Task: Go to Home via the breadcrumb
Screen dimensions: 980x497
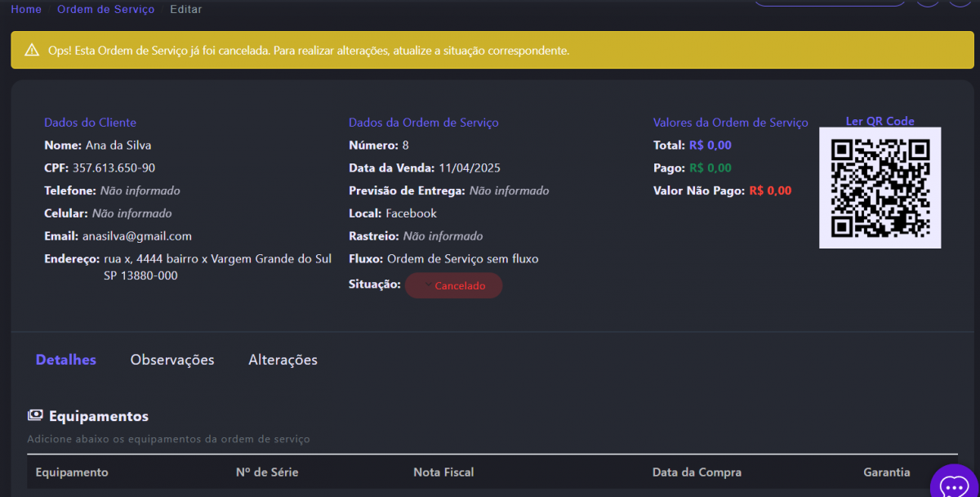Action: pos(26,9)
